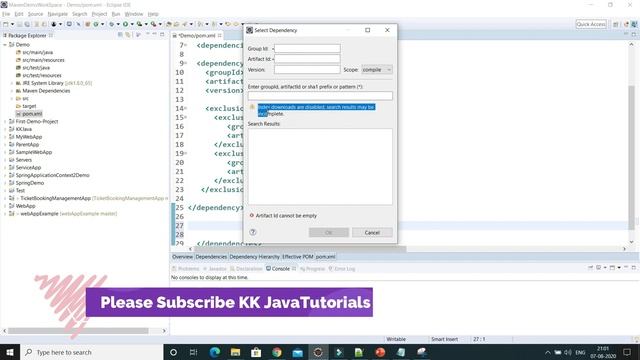Switch to the Effective POM tab
640x360 pixels.
tap(298, 257)
